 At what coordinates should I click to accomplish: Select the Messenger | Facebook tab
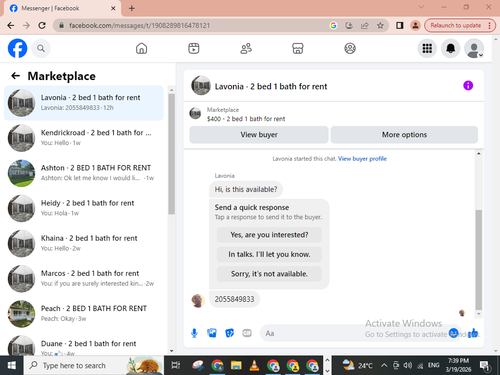63,8
